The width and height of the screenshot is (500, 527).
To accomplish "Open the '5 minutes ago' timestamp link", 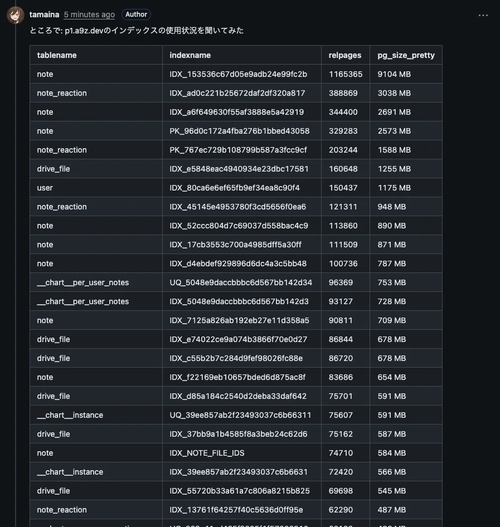I will [x=89, y=15].
